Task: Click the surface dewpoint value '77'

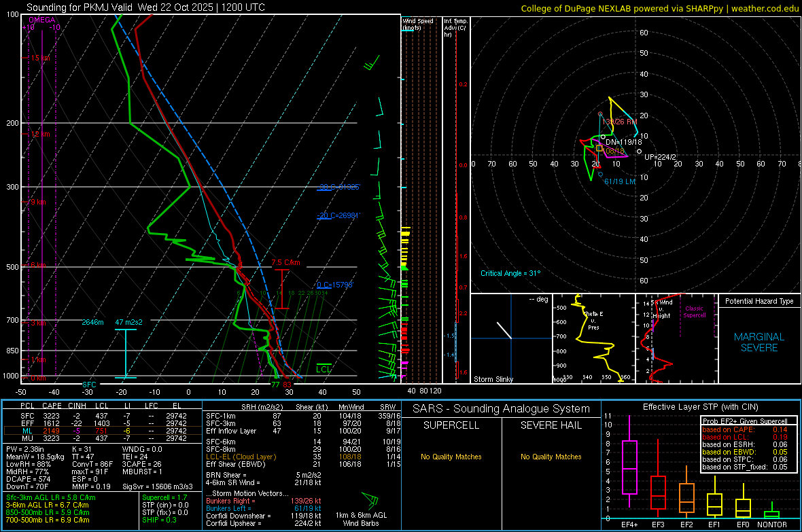Action: (275, 385)
